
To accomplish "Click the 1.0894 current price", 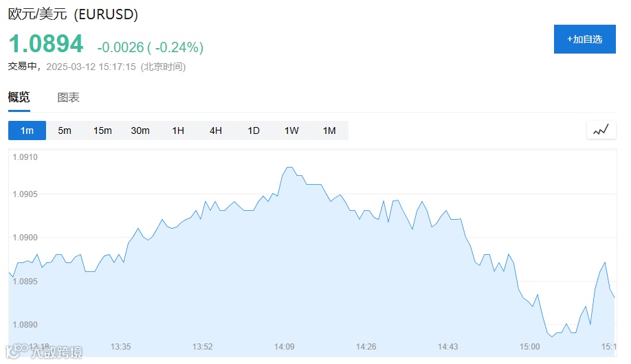I will [x=45, y=45].
